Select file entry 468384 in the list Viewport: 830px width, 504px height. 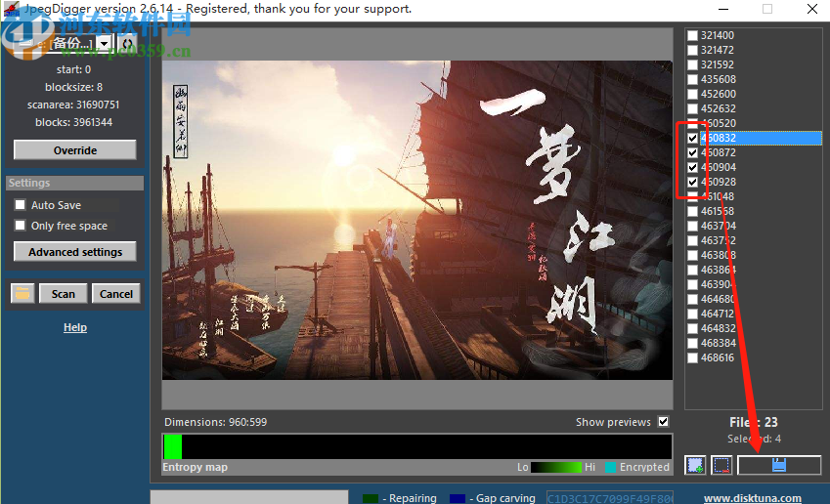click(x=719, y=343)
